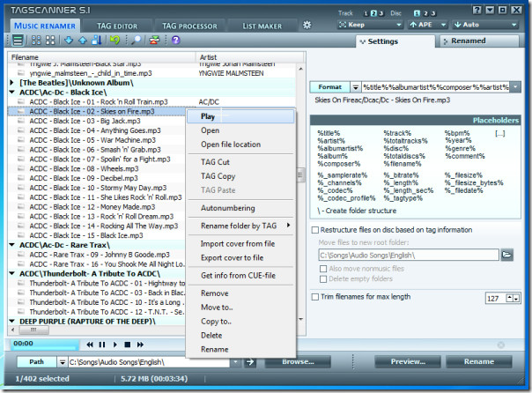Click the sort files icon
The image size is (532, 393).
tap(97, 40)
